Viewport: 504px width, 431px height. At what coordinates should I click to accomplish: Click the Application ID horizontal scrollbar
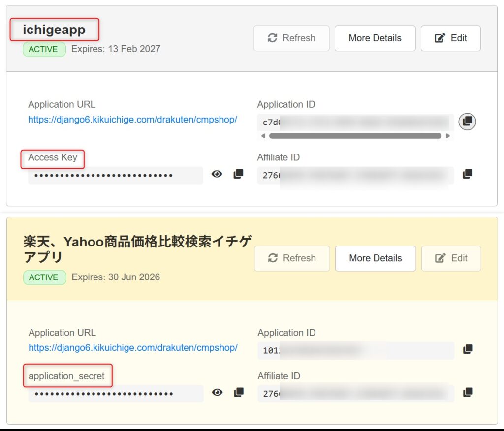pos(355,136)
